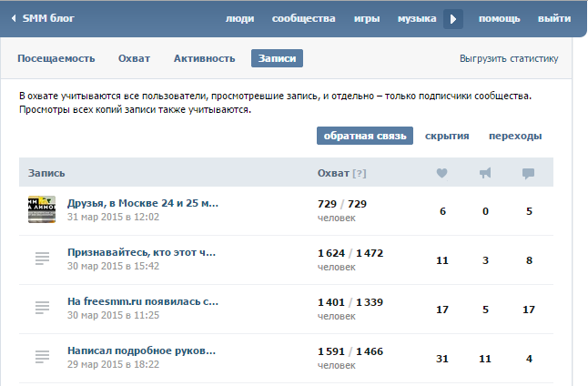Click text post icon for "Признавайтесь" entry
This screenshot has height=386, width=588.
41,259
